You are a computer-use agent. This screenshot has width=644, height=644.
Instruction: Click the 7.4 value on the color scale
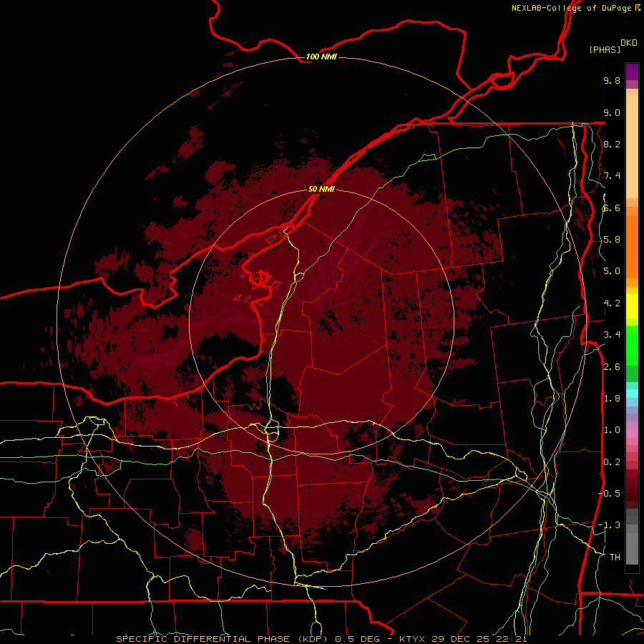tap(612, 176)
